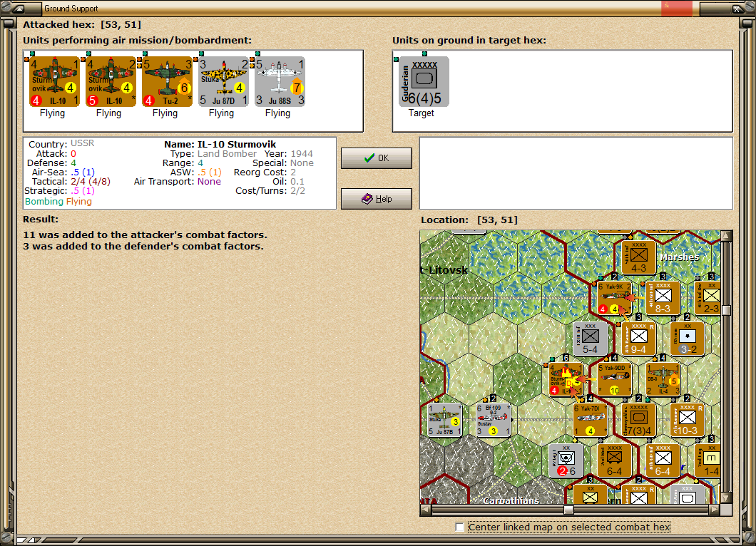Click the empty info box right of the OK button
Screen dimensions: 756x546
pos(576,173)
